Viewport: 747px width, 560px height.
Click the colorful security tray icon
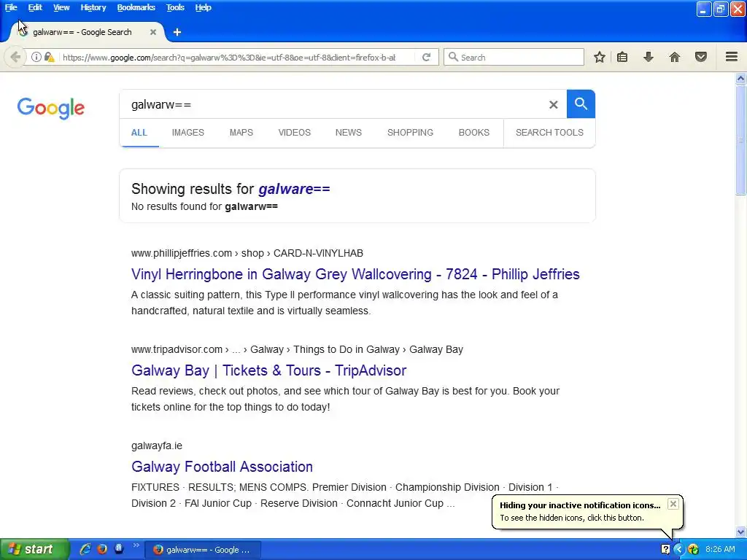(693, 549)
